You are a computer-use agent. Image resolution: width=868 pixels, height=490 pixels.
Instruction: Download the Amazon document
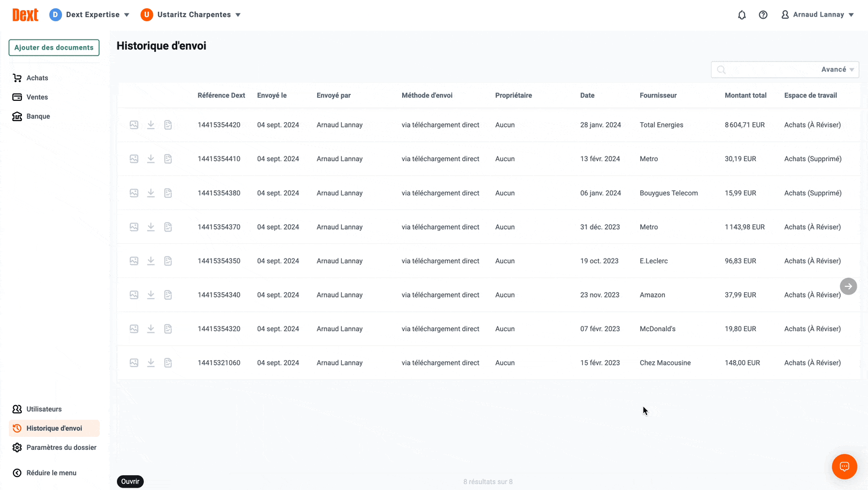pos(151,295)
